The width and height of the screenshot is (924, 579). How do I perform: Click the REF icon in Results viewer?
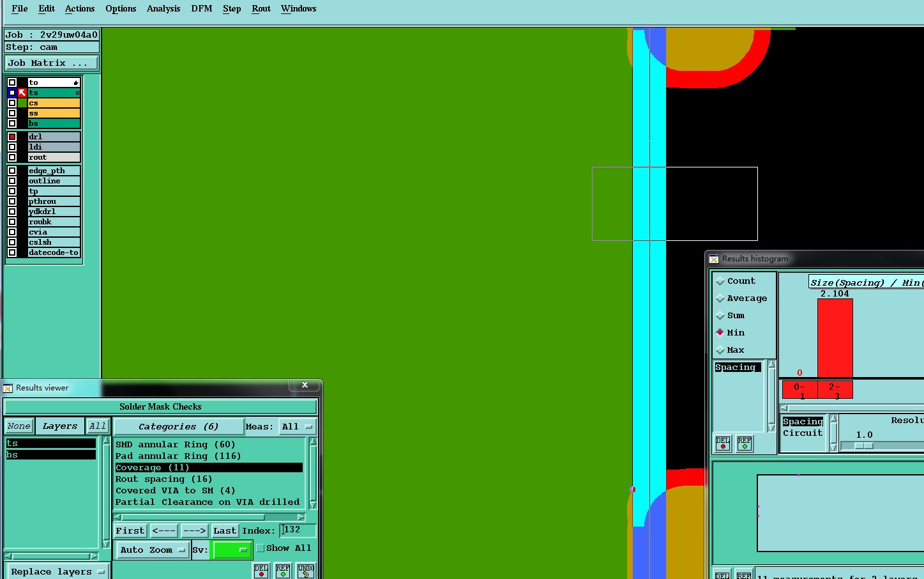click(x=283, y=571)
